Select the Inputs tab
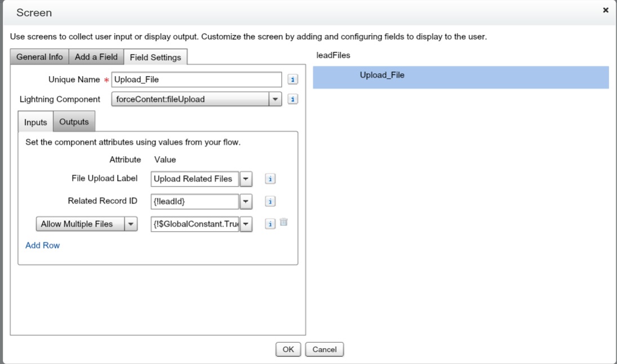The width and height of the screenshot is (617, 364). pos(35,122)
